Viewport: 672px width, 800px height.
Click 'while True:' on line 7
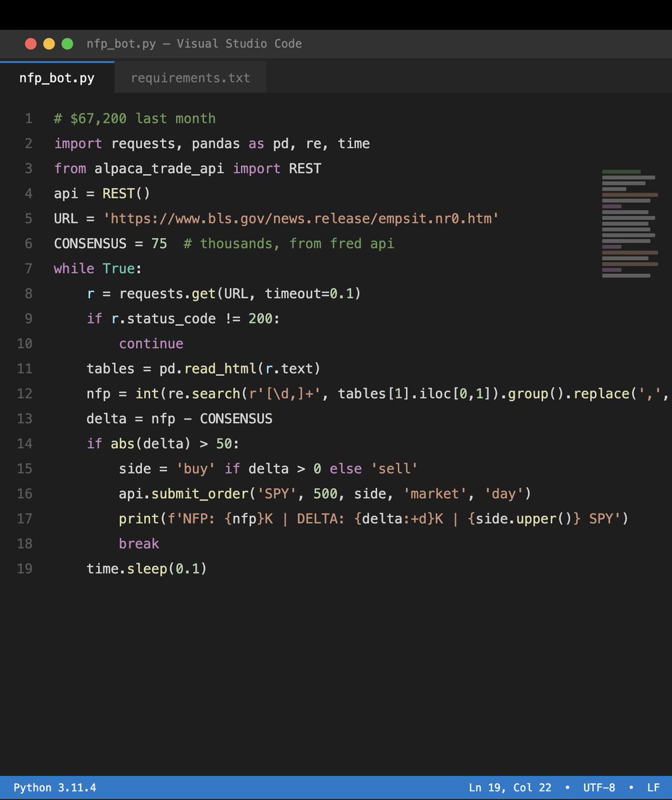(98, 269)
